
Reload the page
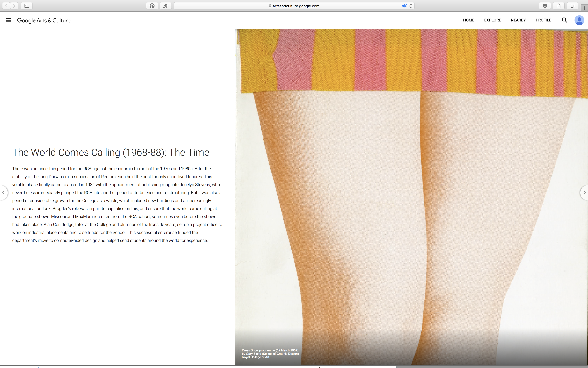(411, 6)
